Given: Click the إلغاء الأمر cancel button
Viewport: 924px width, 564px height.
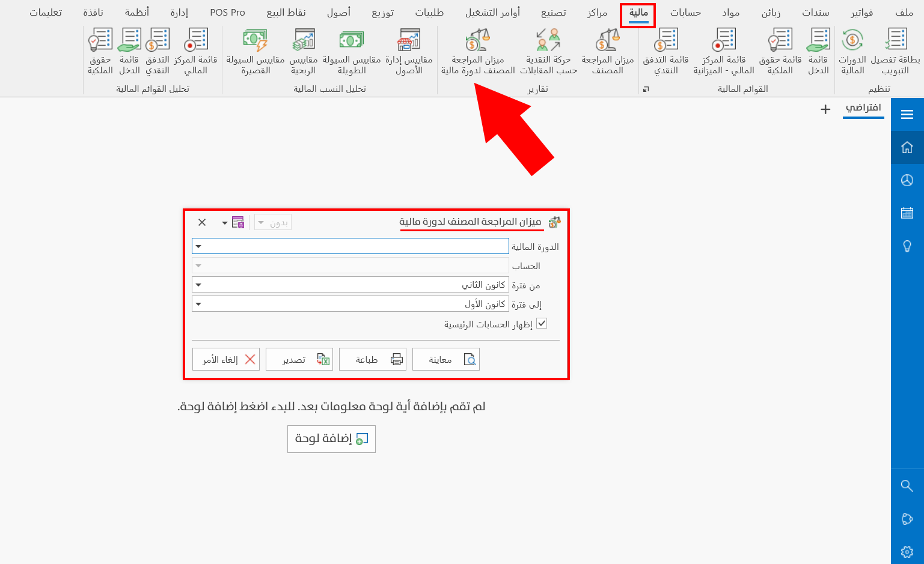Looking at the screenshot, I should click(x=226, y=359).
